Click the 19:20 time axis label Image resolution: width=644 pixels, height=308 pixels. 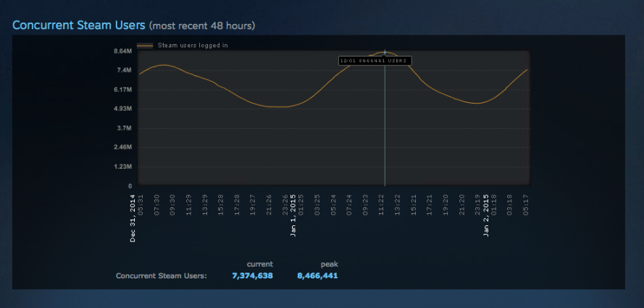click(x=446, y=204)
